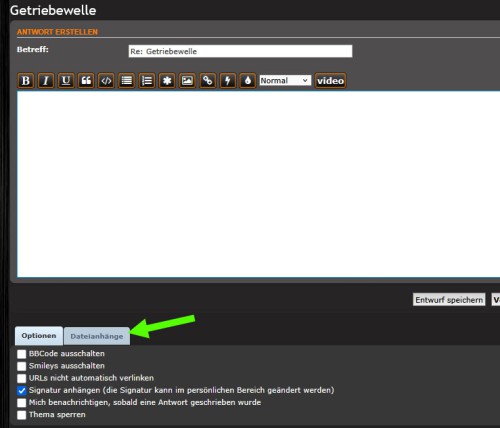The width and height of the screenshot is (500, 428).
Task: Click the video BBCode button
Action: coord(330,81)
